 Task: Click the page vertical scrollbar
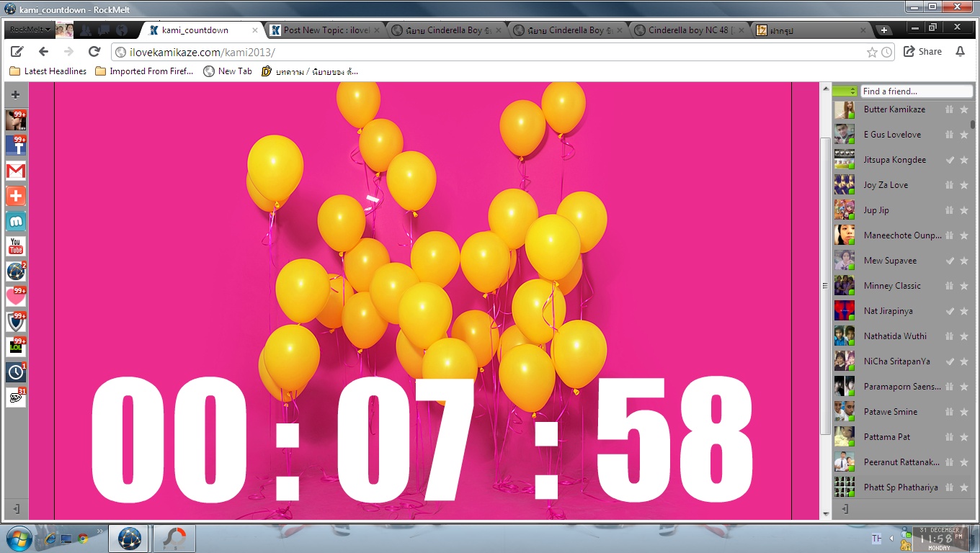point(826,284)
